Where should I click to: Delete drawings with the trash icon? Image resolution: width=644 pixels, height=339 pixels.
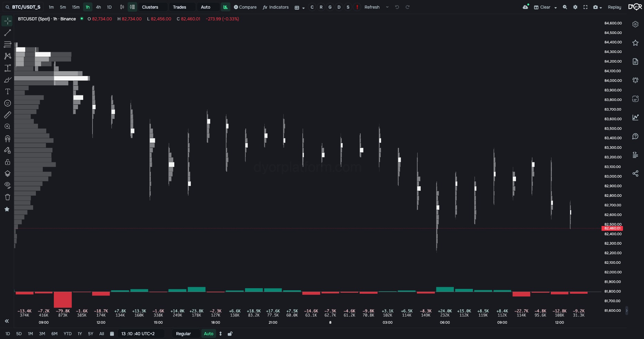pos(8,197)
